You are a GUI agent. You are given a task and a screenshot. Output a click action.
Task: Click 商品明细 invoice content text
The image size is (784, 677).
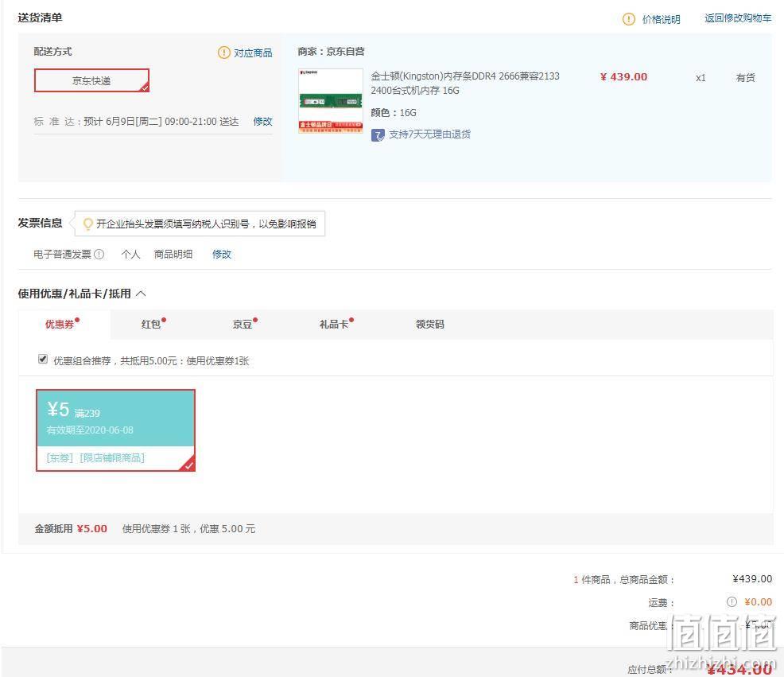(x=173, y=255)
